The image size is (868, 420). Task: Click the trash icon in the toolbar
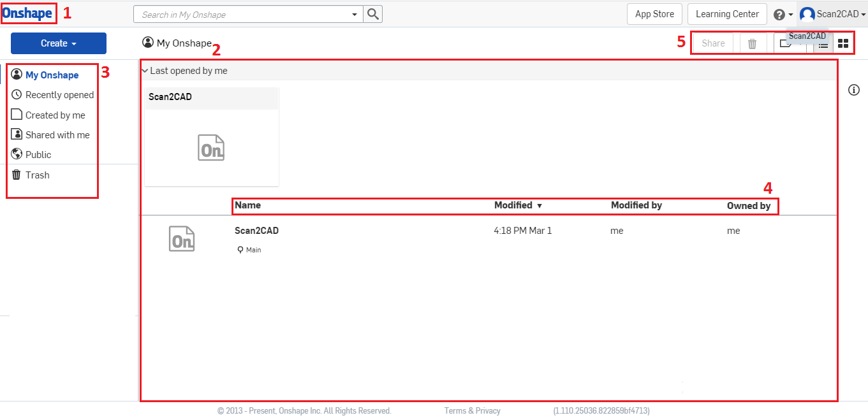pos(752,43)
